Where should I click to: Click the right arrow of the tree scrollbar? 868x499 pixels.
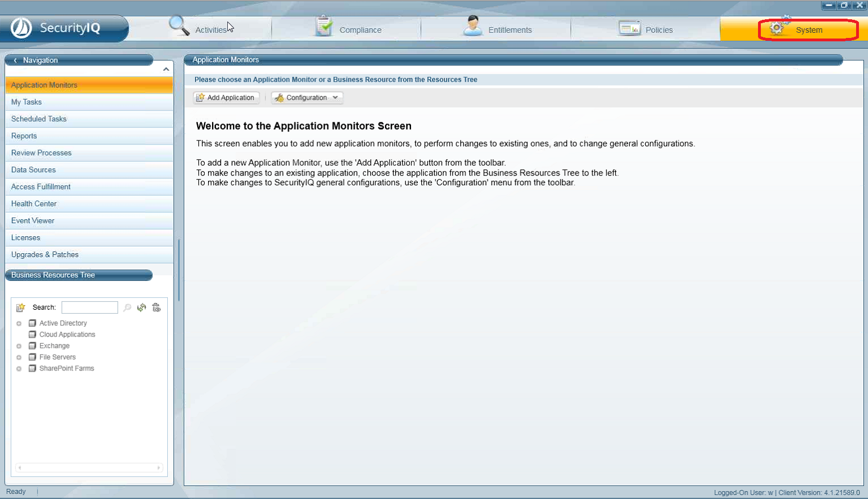coord(159,468)
